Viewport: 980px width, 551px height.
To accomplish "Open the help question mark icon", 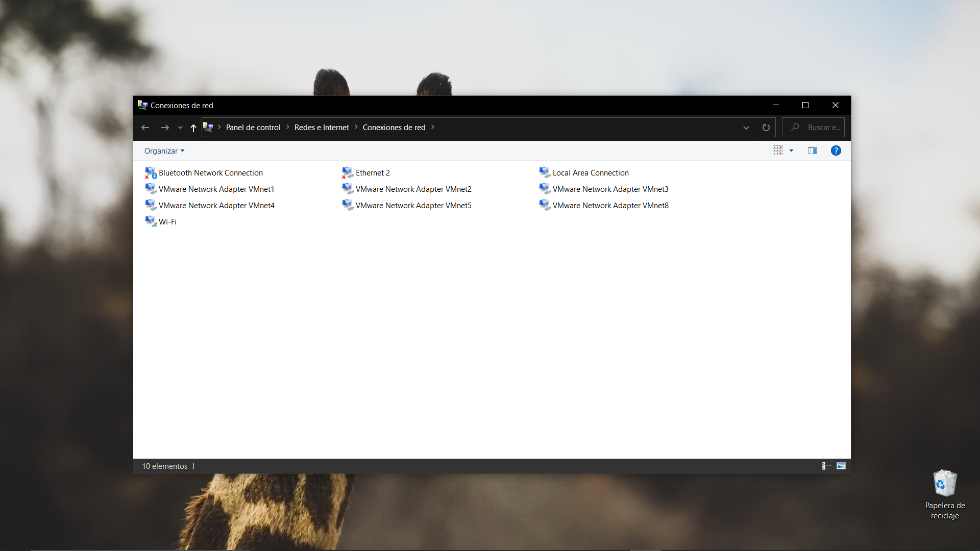I will click(x=836, y=151).
